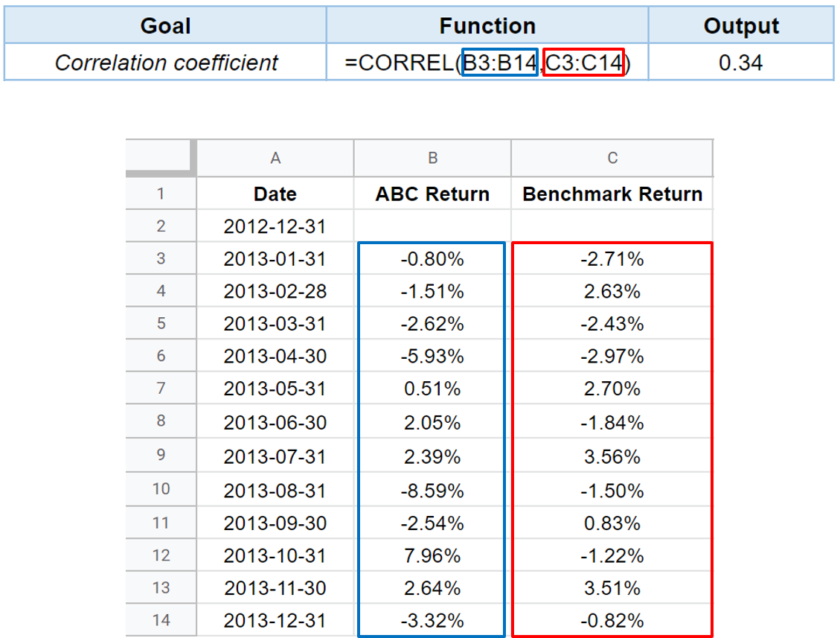This screenshot has width=840, height=638.
Task: Click the ABC Return header cell
Action: click(432, 194)
